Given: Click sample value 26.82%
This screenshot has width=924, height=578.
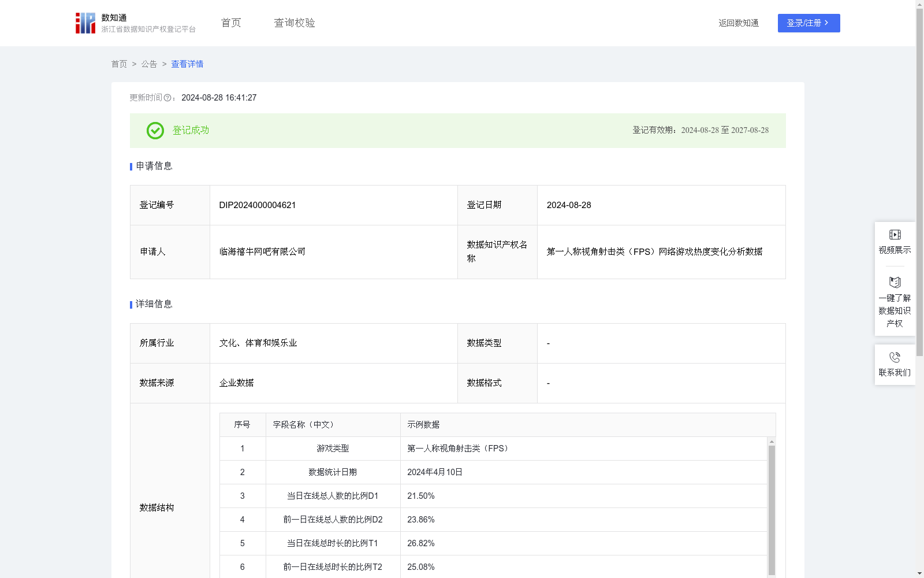Looking at the screenshot, I should (421, 543).
